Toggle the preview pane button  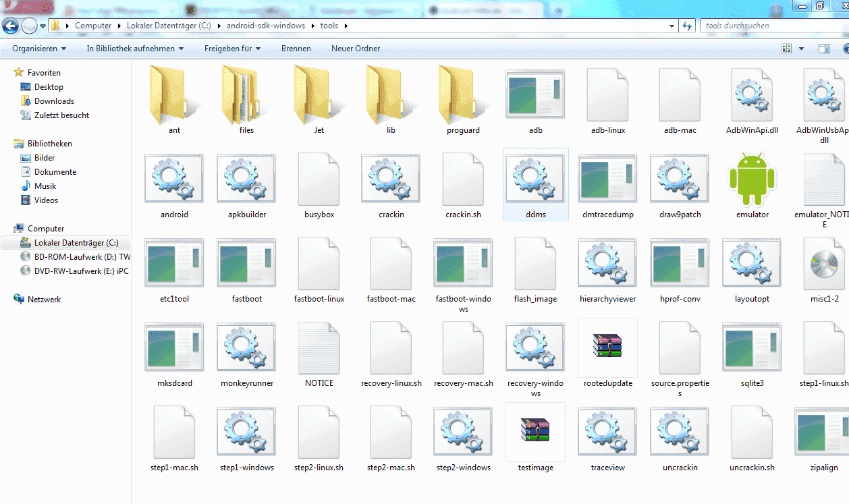(x=823, y=49)
